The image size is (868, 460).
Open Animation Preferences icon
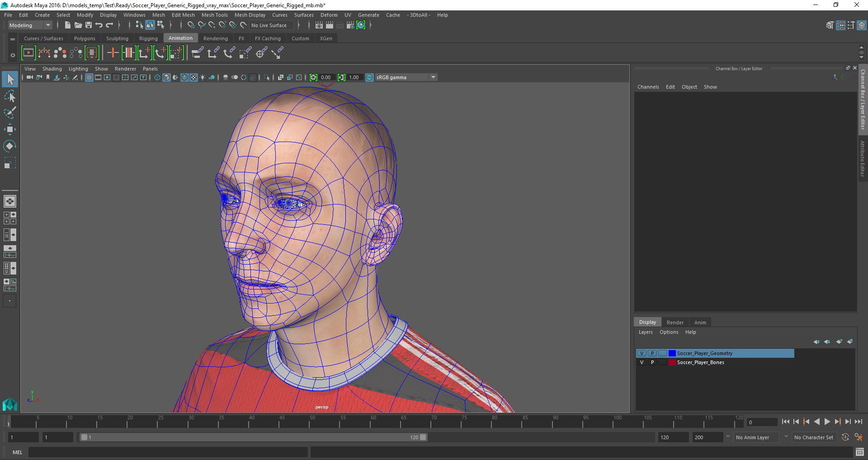click(x=859, y=437)
